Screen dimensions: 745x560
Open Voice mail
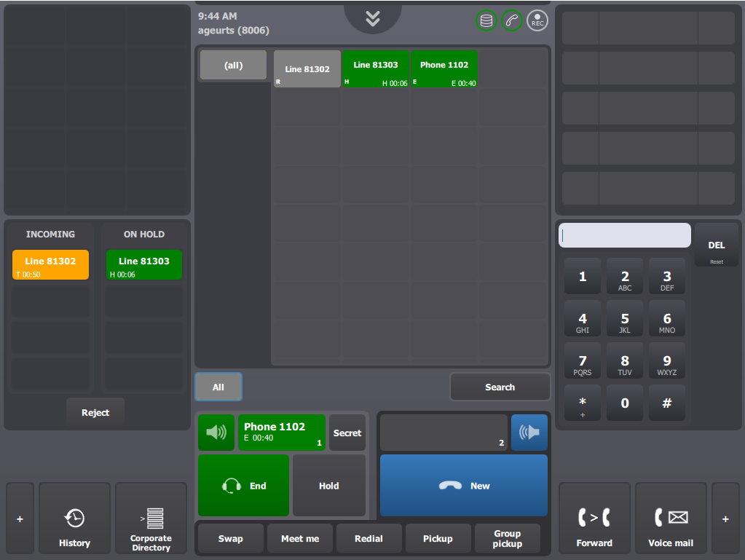(x=671, y=518)
